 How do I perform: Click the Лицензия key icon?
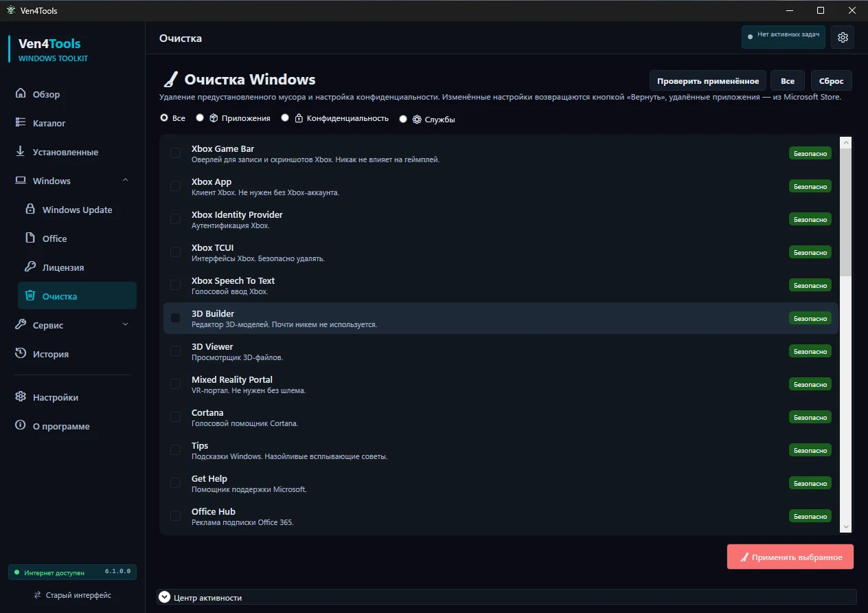point(30,267)
